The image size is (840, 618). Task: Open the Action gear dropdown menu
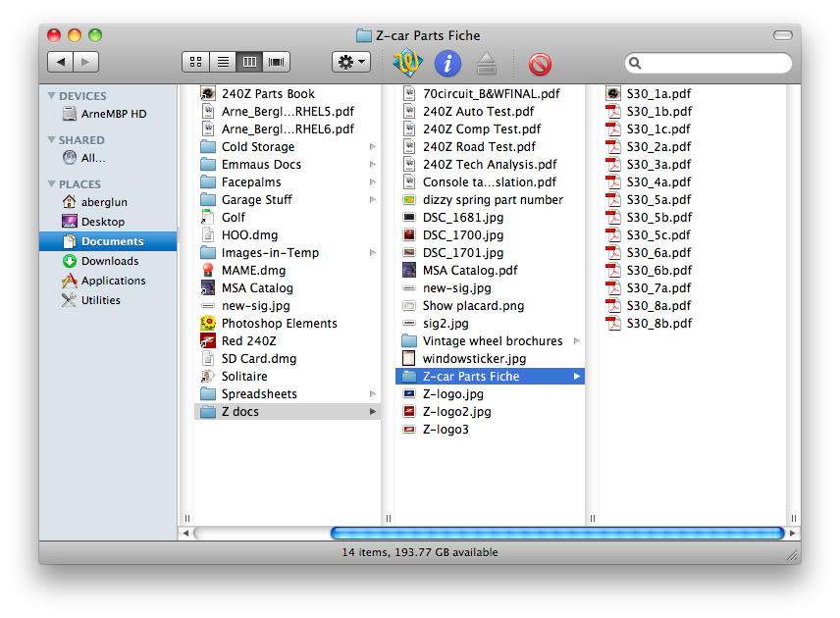tap(351, 62)
